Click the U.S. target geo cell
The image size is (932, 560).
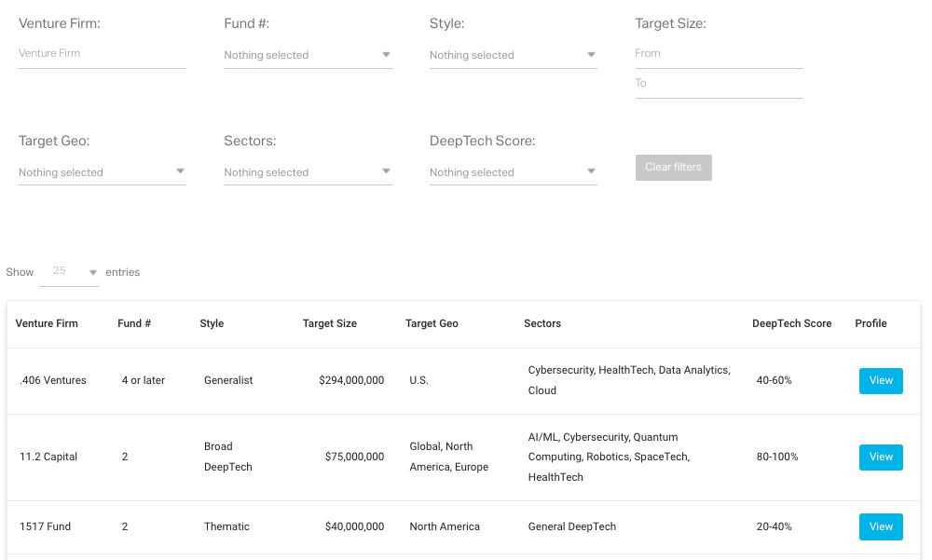click(419, 380)
